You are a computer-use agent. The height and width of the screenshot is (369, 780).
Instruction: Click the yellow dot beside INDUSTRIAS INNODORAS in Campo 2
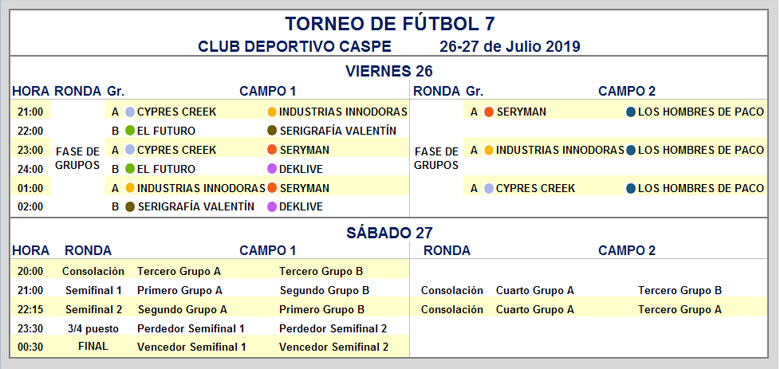click(x=488, y=150)
